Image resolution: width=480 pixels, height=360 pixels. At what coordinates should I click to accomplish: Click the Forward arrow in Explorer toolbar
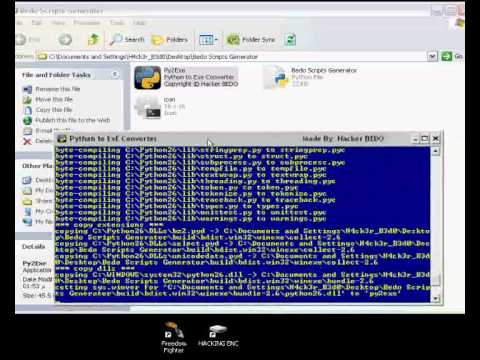click(65, 40)
